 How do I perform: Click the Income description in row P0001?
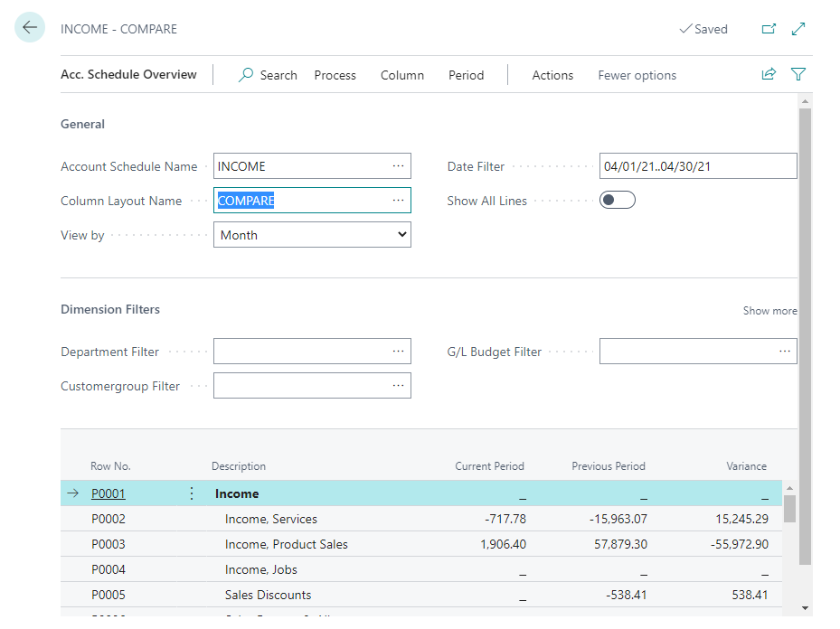click(x=237, y=493)
